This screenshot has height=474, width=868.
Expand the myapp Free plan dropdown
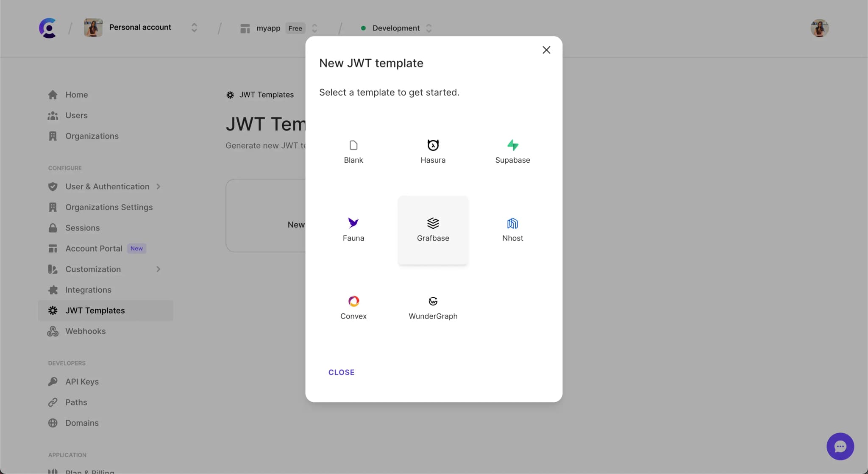click(314, 28)
